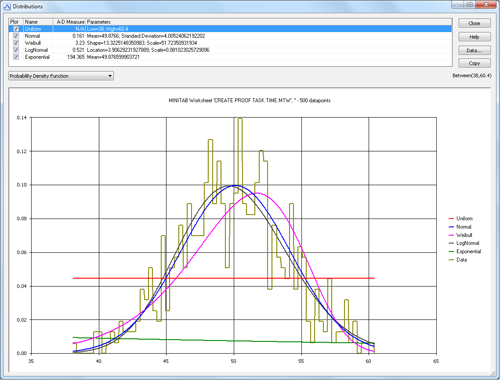Click the magenta Weibull legend swatch
This screenshot has width=500, height=380.
[x=451, y=235]
